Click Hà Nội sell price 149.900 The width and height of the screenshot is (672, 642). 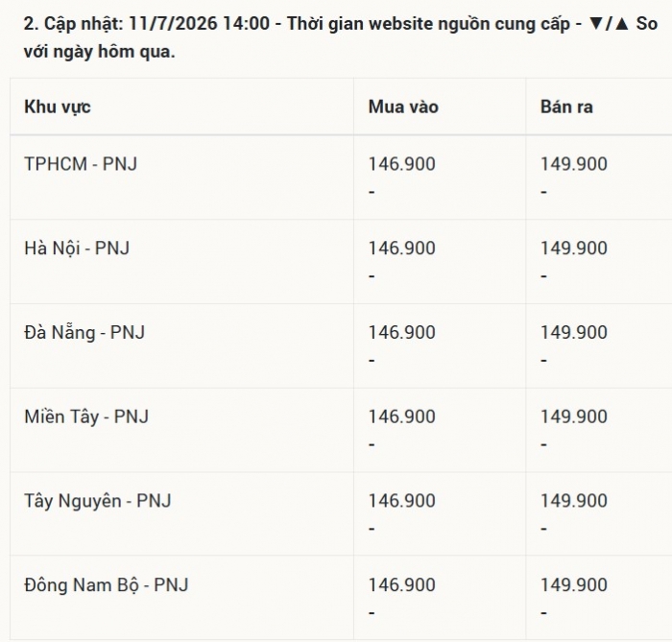click(x=574, y=249)
